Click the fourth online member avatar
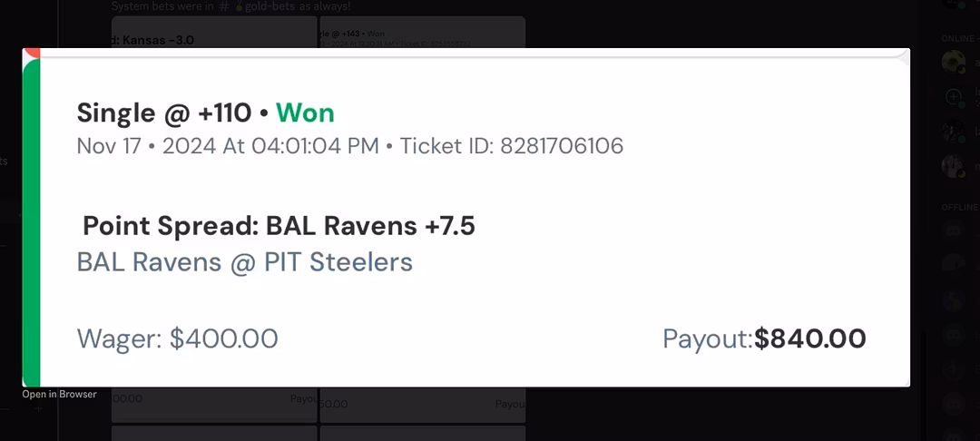 point(953,166)
